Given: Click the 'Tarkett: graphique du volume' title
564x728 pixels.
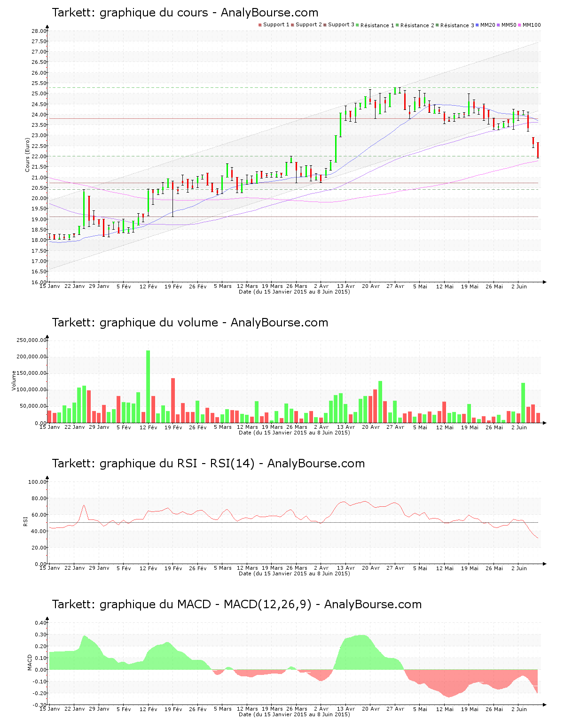Looking at the screenshot, I should click(135, 323).
